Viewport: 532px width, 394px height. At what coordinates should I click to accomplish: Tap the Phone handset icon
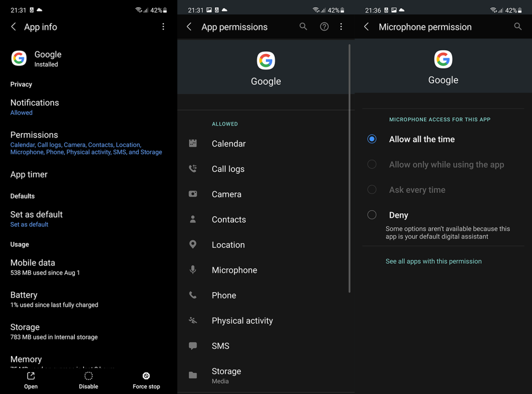(193, 295)
